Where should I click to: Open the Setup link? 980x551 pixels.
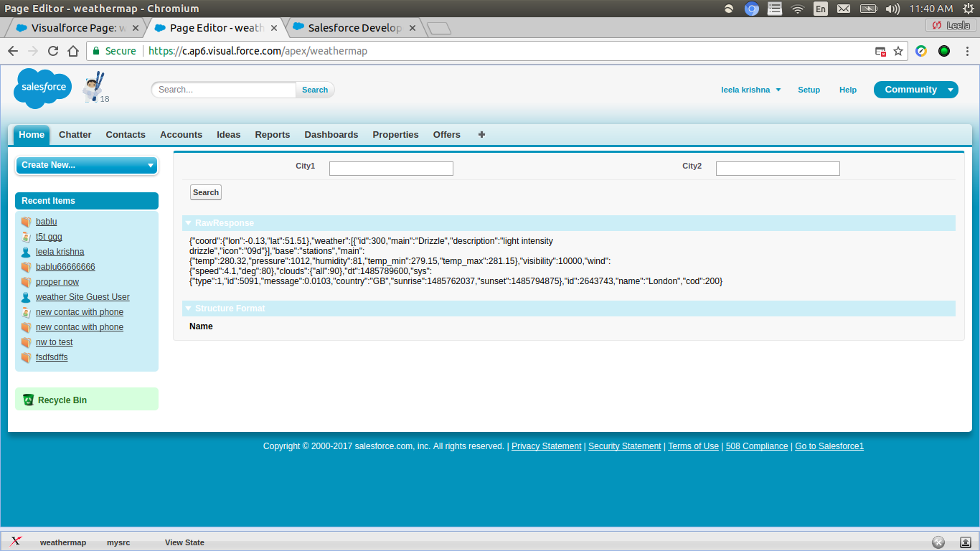coord(809,90)
